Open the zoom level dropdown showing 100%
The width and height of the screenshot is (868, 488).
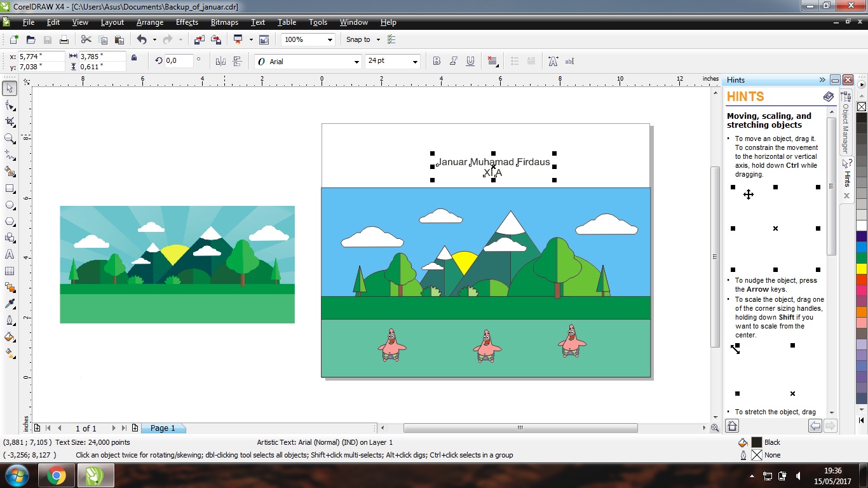coord(330,39)
